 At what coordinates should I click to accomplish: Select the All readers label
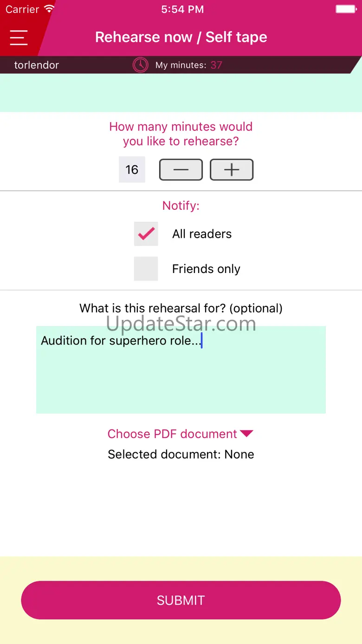tap(202, 234)
